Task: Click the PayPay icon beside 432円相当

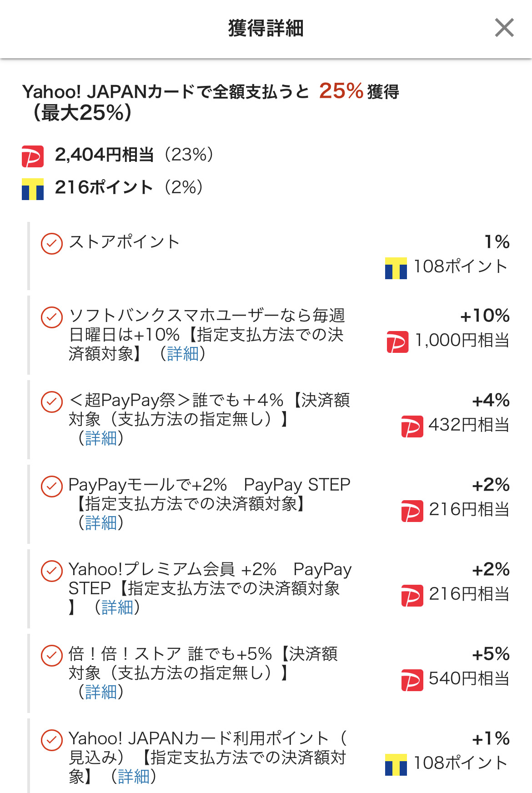Action: tap(412, 426)
